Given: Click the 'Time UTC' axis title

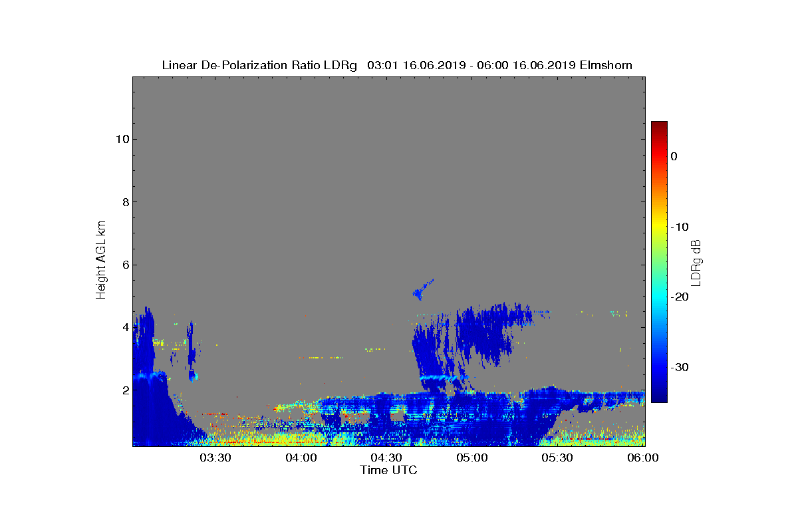Looking at the screenshot, I should point(389,470).
